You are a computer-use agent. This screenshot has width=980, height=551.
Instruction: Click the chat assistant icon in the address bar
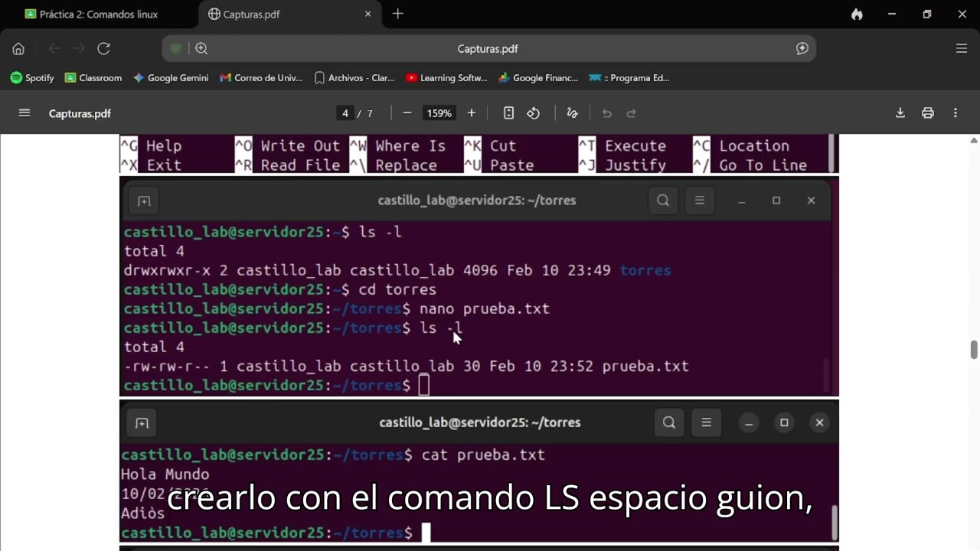[x=802, y=48]
